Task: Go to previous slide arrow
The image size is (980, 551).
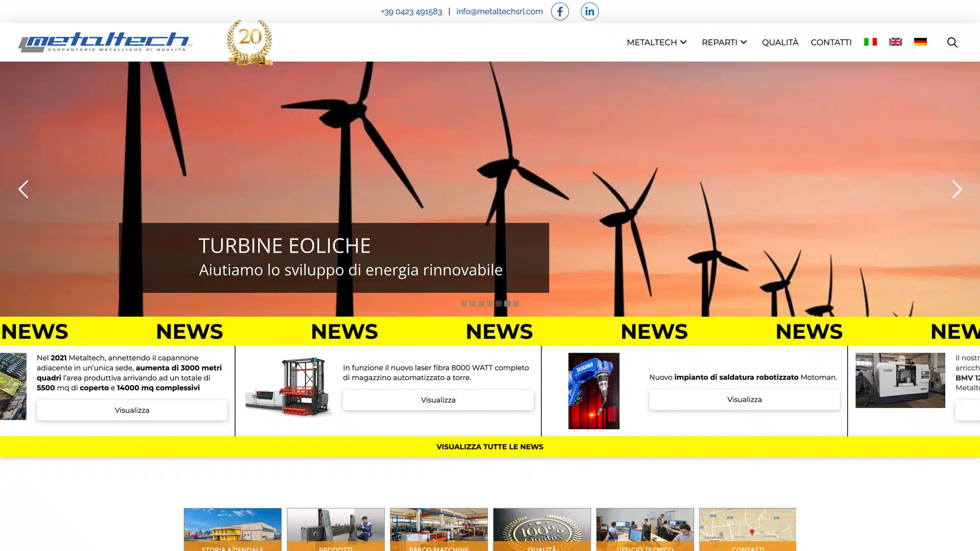Action: coord(23,189)
